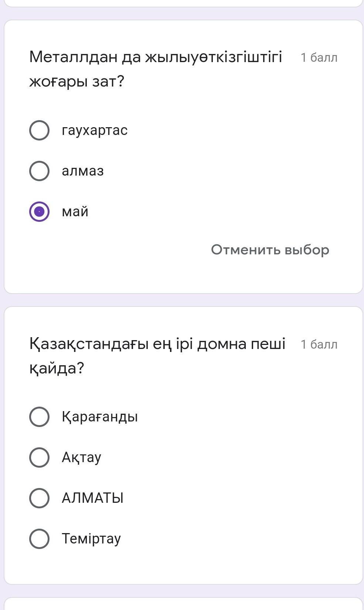The width and height of the screenshot is (364, 610).
Task: Click the 1 балл label of the домна question
Action: [x=319, y=345]
